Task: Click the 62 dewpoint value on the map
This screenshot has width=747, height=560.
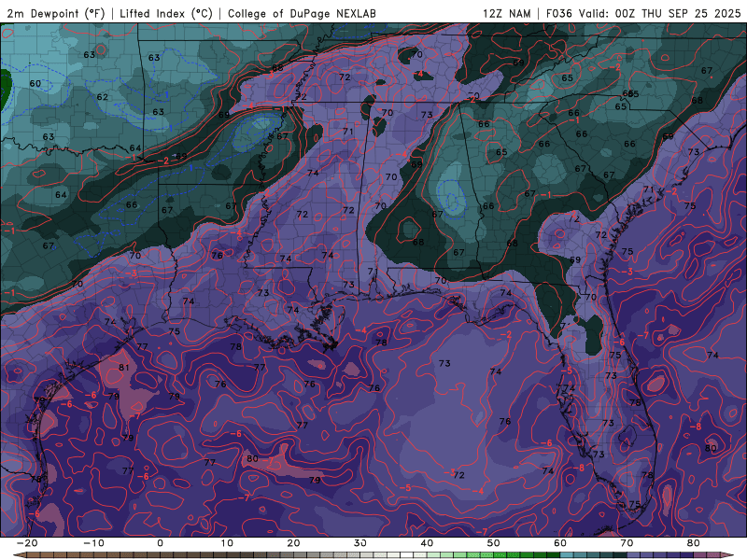Action: [x=103, y=97]
